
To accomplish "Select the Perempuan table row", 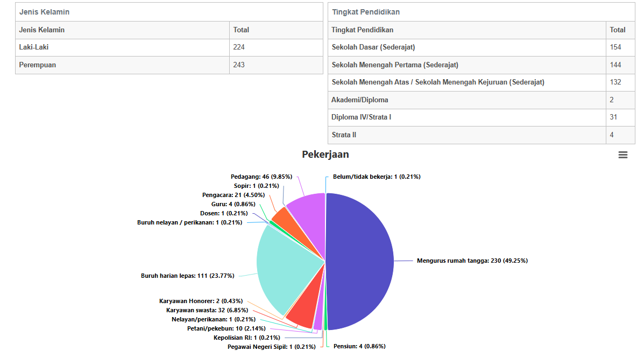I will [169, 65].
